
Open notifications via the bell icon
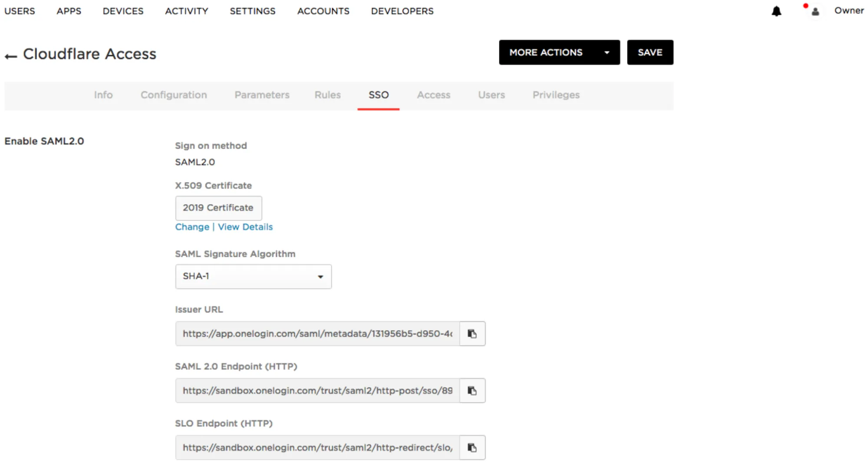tap(776, 11)
